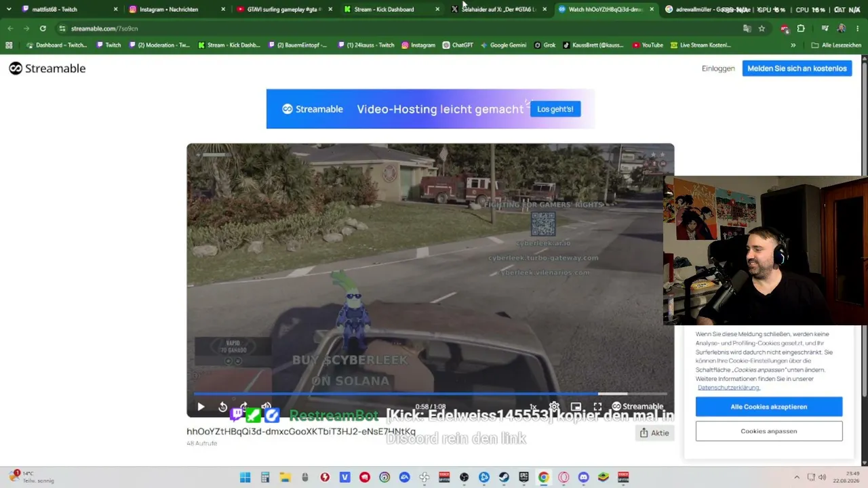
Task: Open the 'Alle Lesezeichen' folder
Action: [x=836, y=45]
